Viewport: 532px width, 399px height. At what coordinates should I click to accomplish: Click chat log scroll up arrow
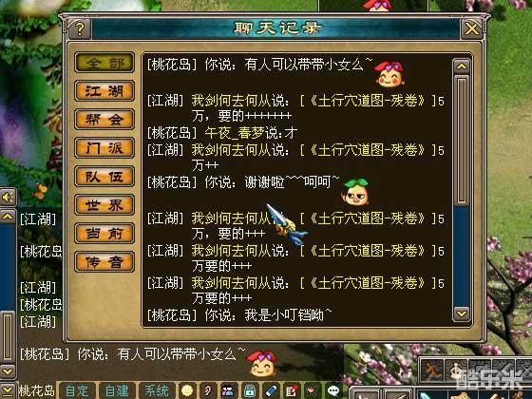tap(462, 66)
